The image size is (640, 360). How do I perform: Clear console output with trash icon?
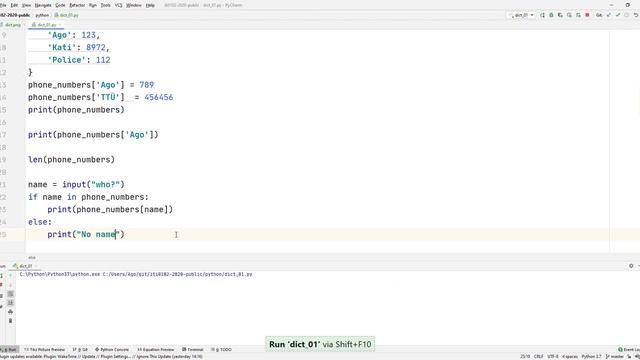[11, 321]
